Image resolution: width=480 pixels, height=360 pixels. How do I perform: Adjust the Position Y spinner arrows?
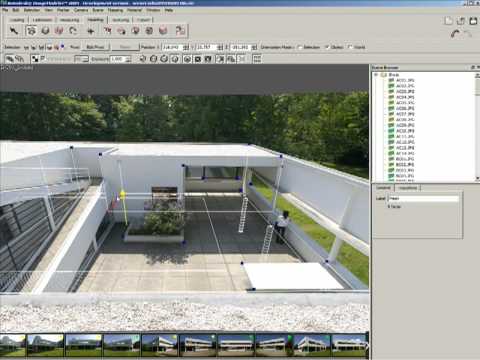(220, 47)
